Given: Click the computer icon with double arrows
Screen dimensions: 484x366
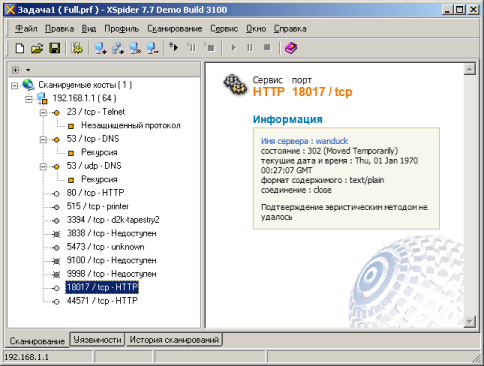Looking at the screenshot, I should 135,48.
